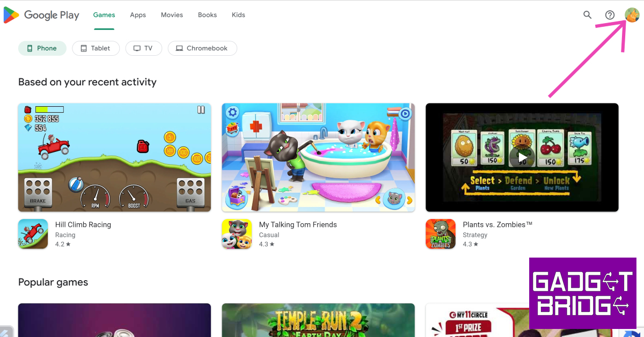644x337 pixels.
Task: Click the Casual genre label
Action: [x=269, y=235]
